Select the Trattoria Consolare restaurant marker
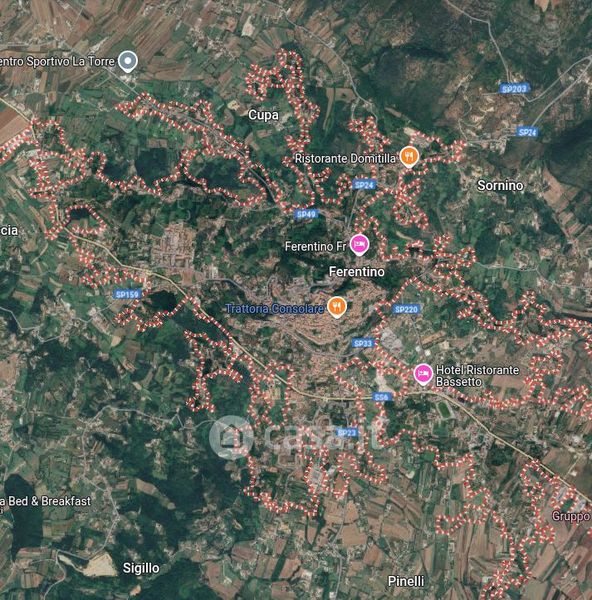Screen dimensions: 592x600 tap(337, 307)
